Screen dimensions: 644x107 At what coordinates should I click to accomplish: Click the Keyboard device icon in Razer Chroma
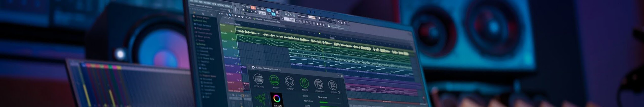259,79
